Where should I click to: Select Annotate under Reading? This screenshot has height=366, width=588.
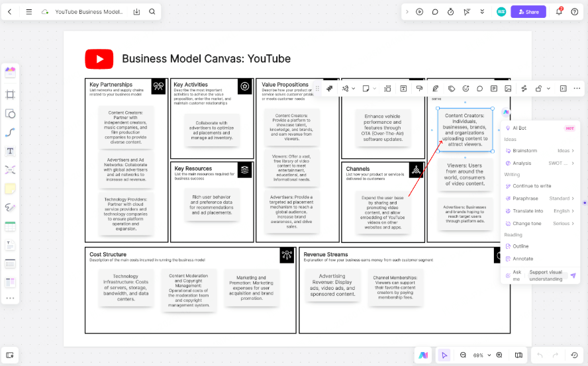(x=540, y=259)
